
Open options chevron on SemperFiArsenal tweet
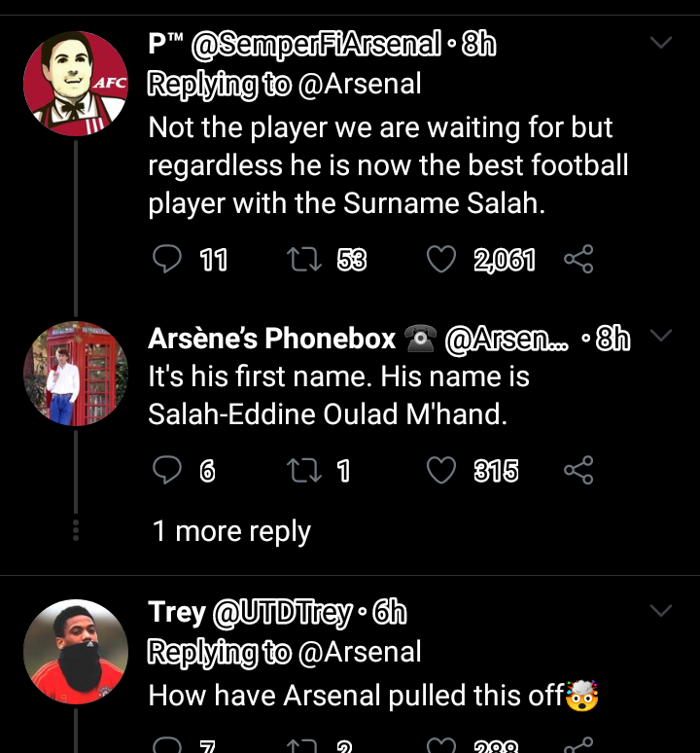tap(660, 44)
